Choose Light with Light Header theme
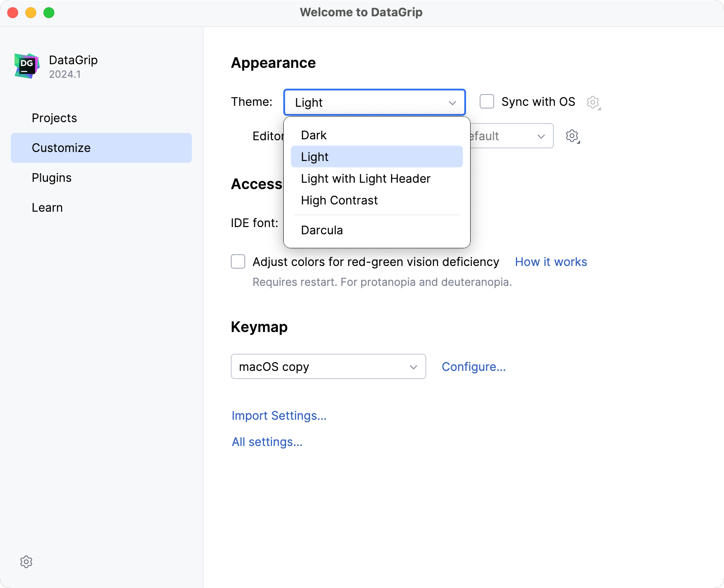This screenshot has width=724, height=588. [365, 178]
